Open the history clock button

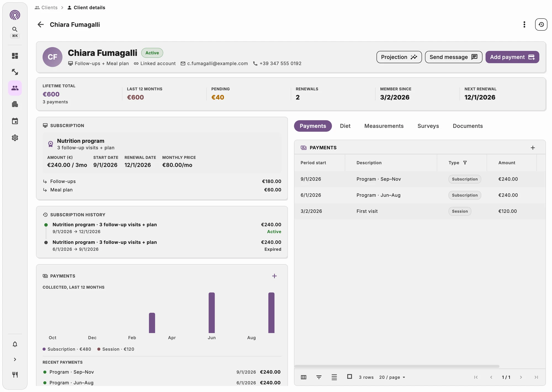541,25
